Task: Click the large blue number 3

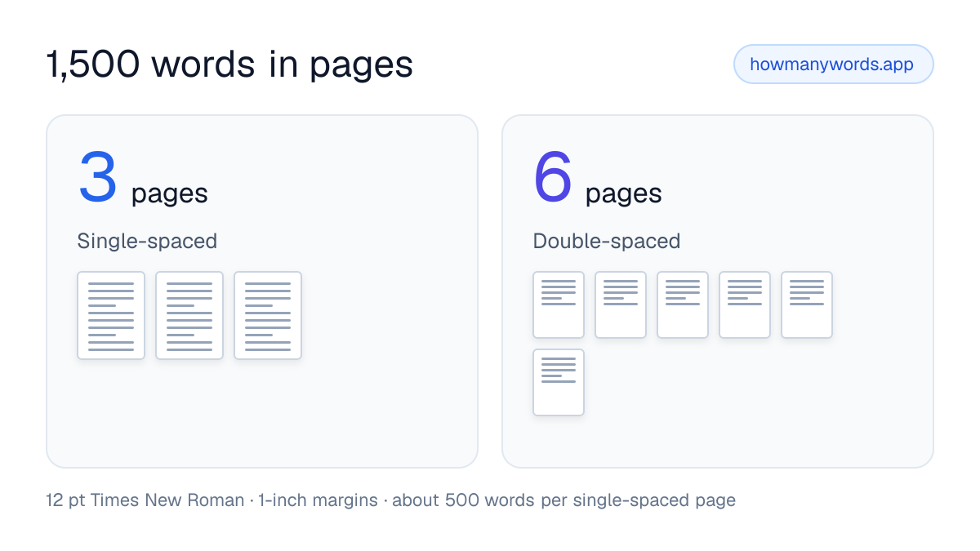Action: [x=98, y=178]
